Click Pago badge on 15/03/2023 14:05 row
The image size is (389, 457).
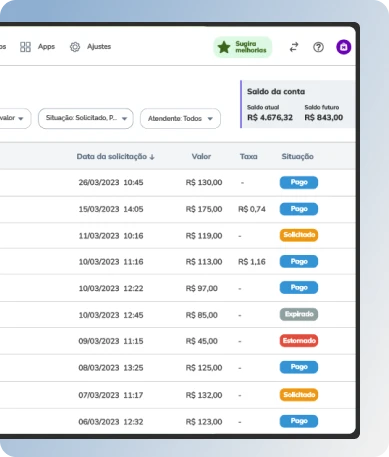coord(299,209)
